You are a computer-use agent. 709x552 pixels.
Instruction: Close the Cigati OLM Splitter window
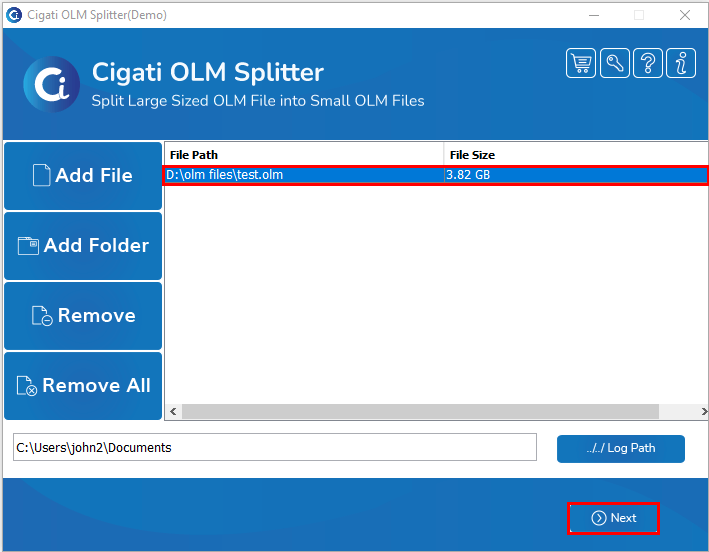click(x=685, y=15)
